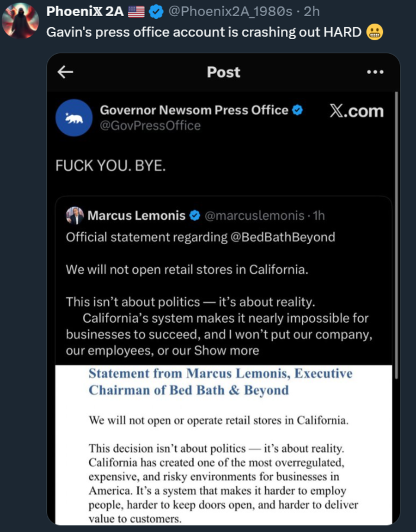Click the back arrow in Post header
This screenshot has width=416, height=532.
click(65, 72)
